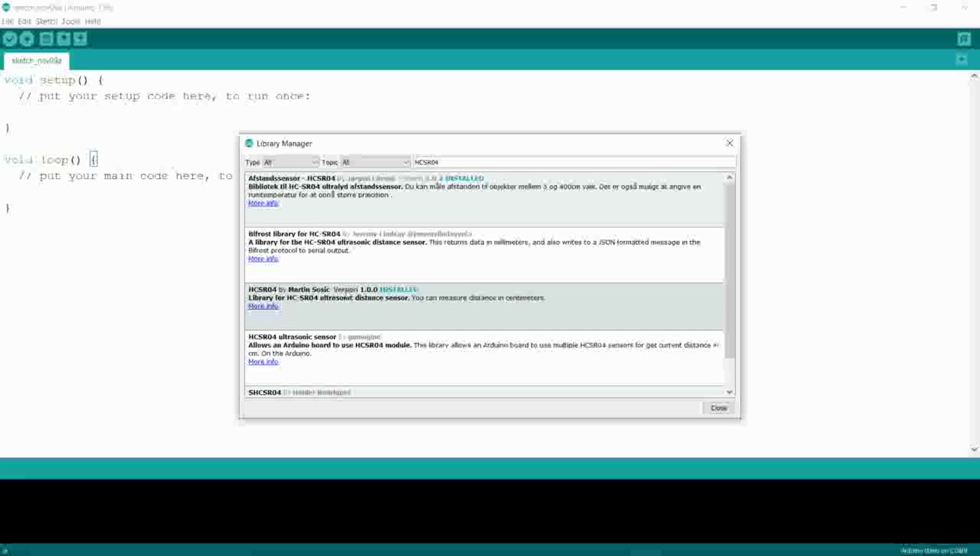Close Library Manager with X icon
Screen dimensions: 980x556
(729, 143)
